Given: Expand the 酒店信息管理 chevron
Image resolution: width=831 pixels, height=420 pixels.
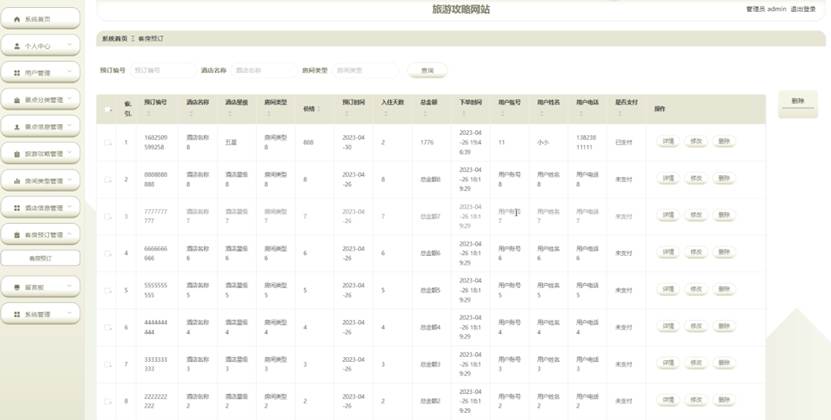Looking at the screenshot, I should (69, 207).
